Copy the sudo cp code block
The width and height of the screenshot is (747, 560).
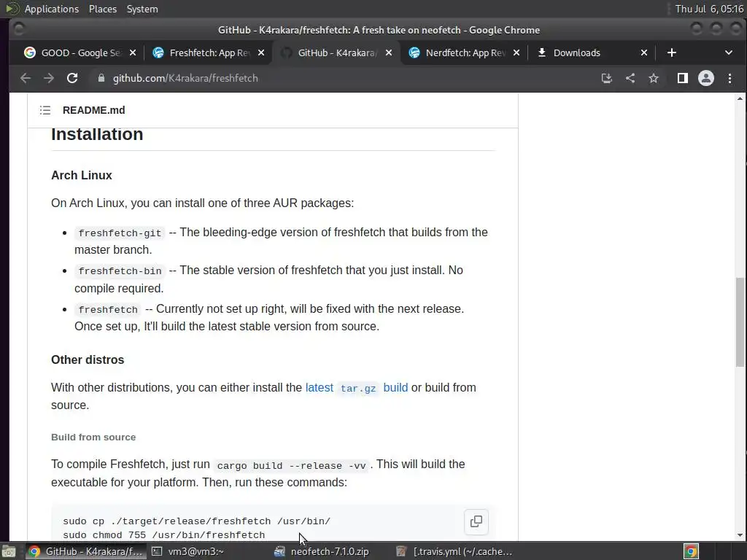[x=476, y=521]
